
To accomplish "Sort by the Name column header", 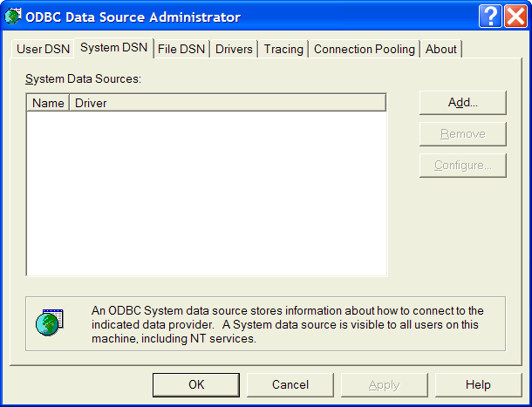I will pos(48,103).
